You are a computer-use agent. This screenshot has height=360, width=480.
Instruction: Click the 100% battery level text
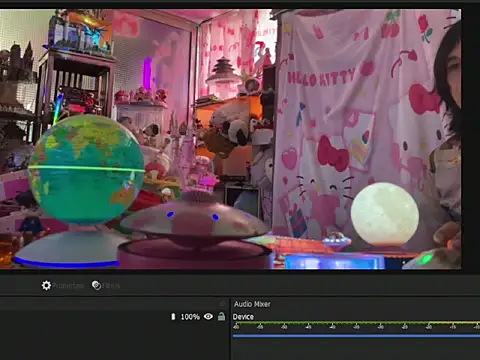190,317
